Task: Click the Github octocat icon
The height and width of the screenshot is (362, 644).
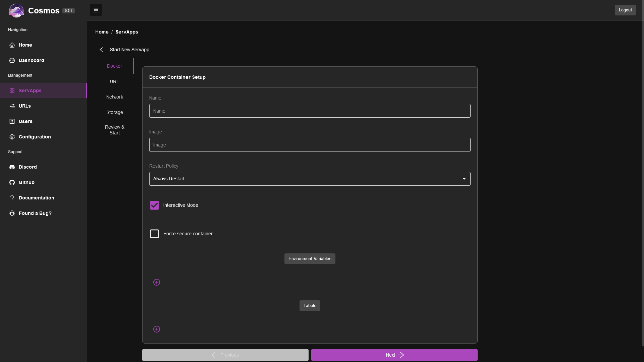Action: pyautogui.click(x=12, y=182)
